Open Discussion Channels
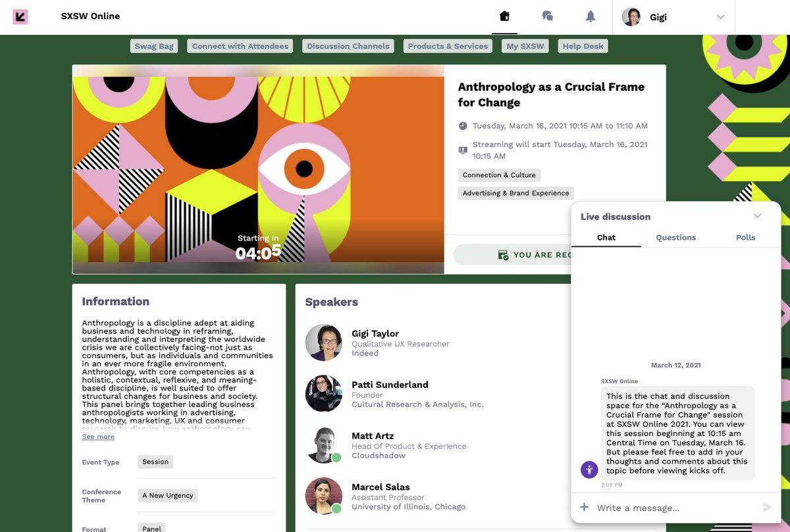The height and width of the screenshot is (532, 790). pos(348,46)
